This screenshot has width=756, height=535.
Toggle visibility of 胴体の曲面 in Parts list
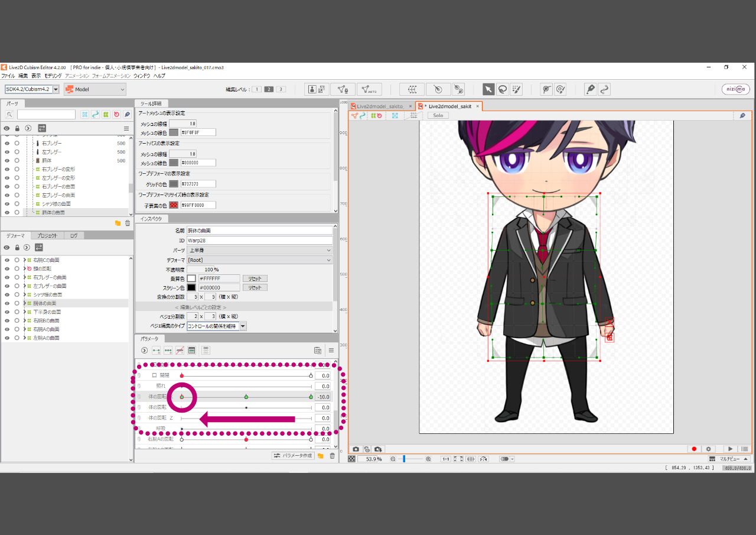tap(7, 212)
